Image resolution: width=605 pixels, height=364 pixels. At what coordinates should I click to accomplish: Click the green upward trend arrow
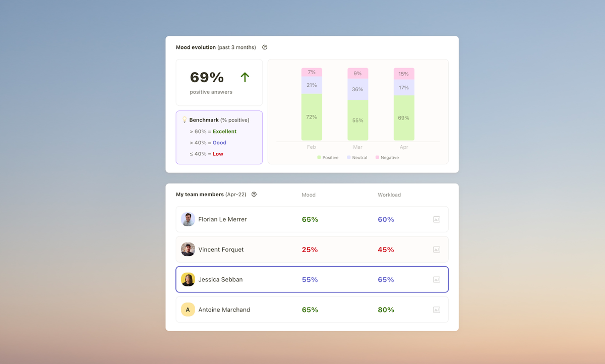point(245,77)
